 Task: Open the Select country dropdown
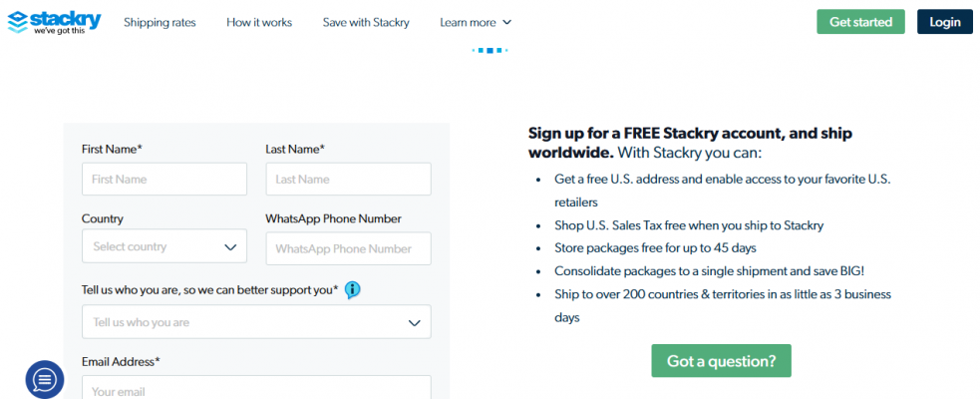164,246
